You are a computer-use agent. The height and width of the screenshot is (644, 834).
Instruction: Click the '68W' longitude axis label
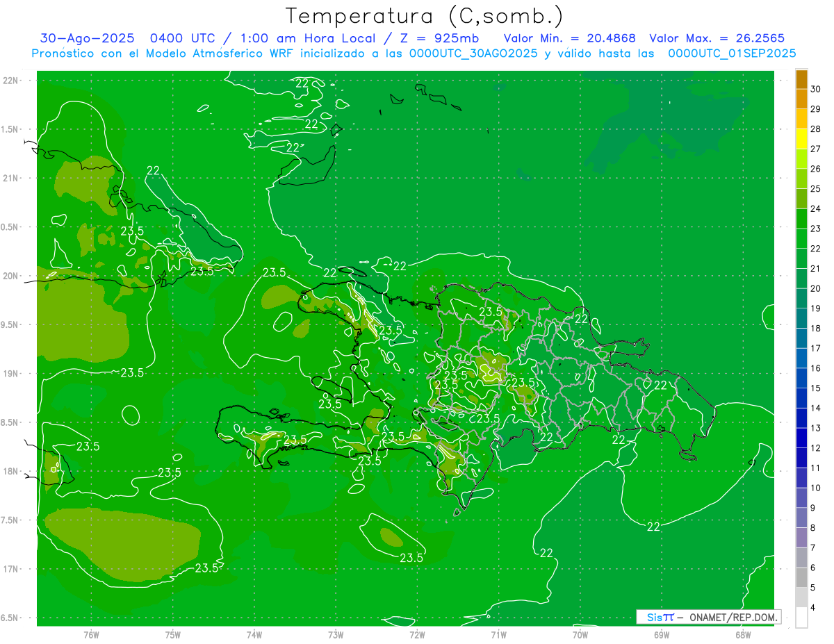coord(743,634)
